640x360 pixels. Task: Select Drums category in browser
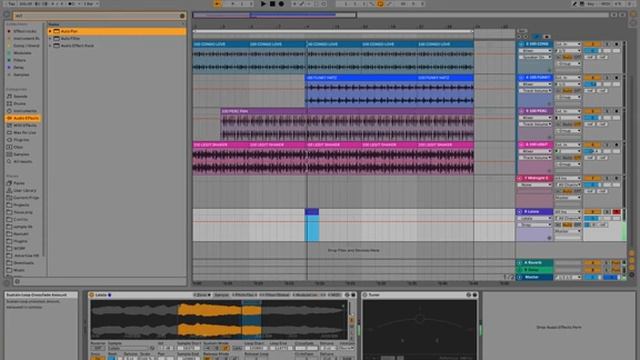pos(20,104)
